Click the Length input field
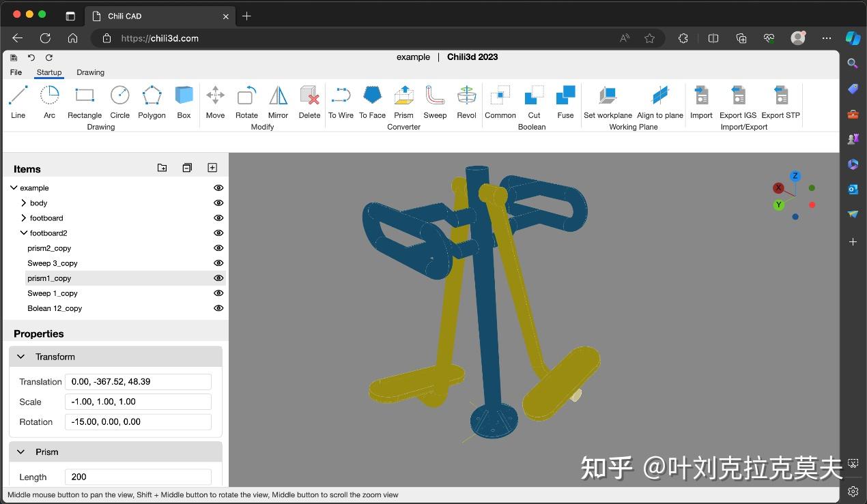The height and width of the screenshot is (504, 867). coord(137,476)
